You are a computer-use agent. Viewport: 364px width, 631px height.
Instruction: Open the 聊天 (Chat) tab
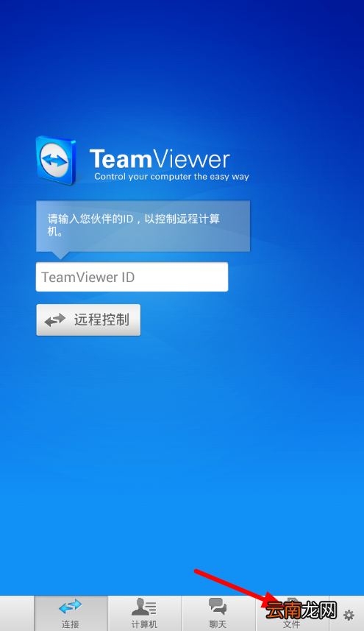(218, 613)
